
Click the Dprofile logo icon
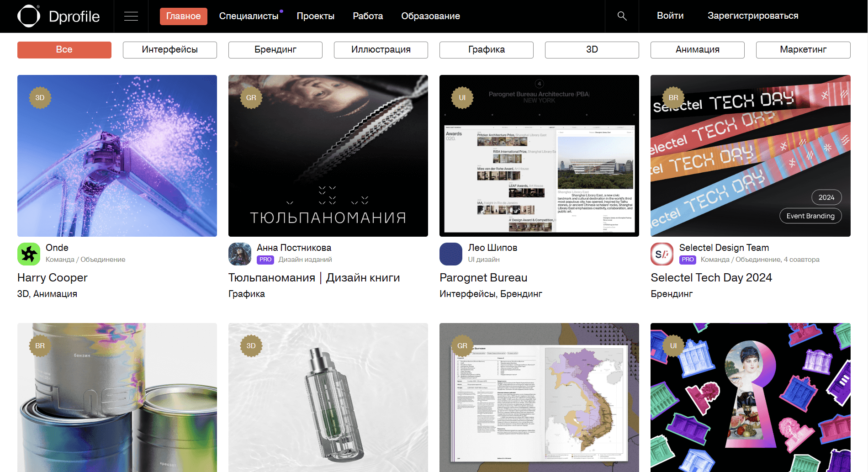pyautogui.click(x=29, y=16)
